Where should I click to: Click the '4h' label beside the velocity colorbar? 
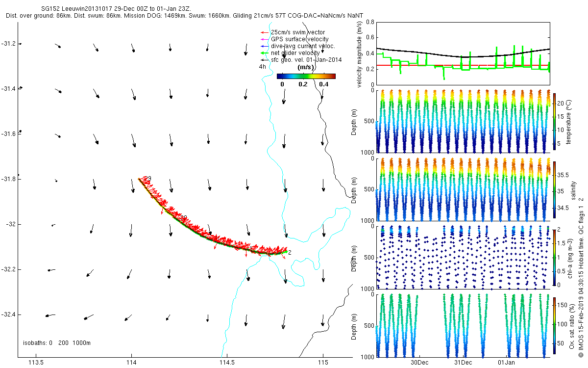(262, 67)
